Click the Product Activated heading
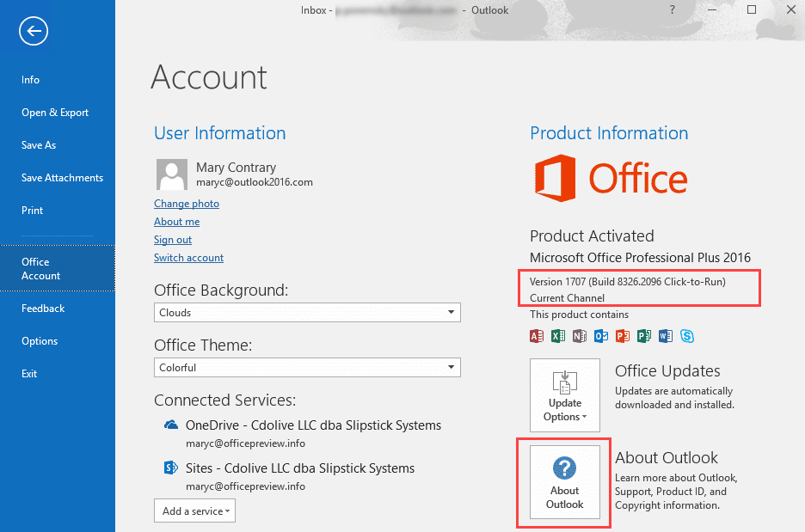The width and height of the screenshot is (805, 532). tap(592, 236)
